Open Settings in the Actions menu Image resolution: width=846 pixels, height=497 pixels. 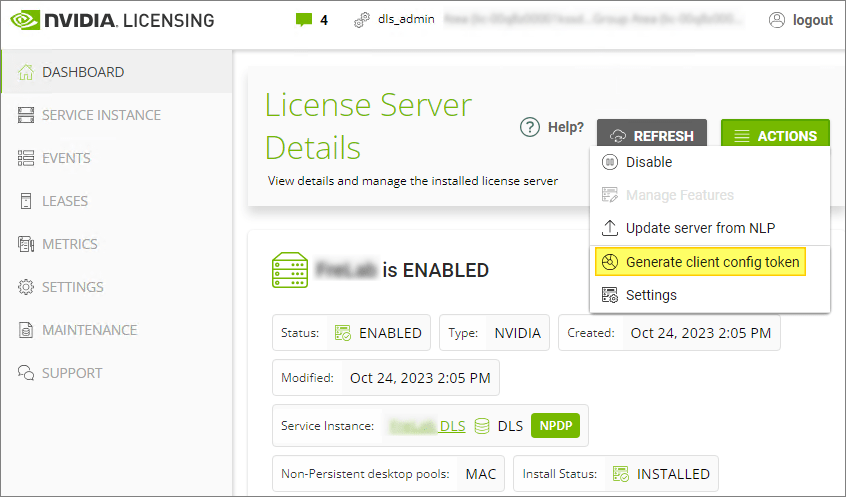click(651, 295)
